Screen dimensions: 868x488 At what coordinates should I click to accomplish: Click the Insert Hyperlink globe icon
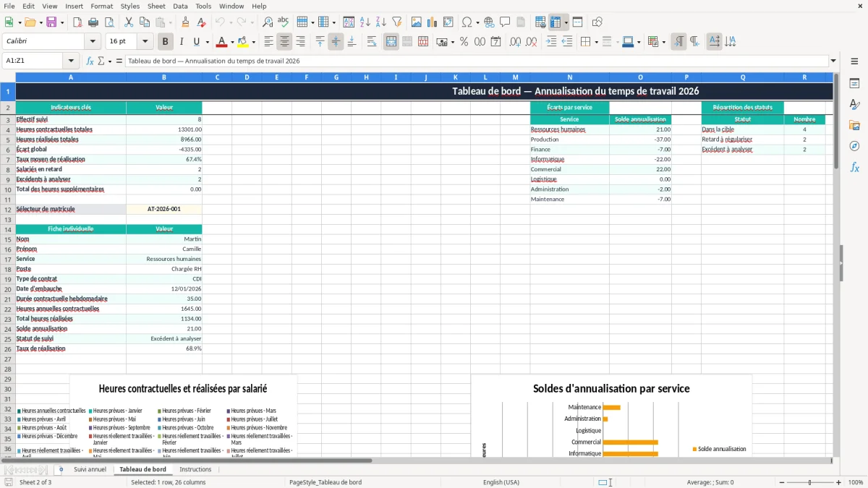[489, 22]
